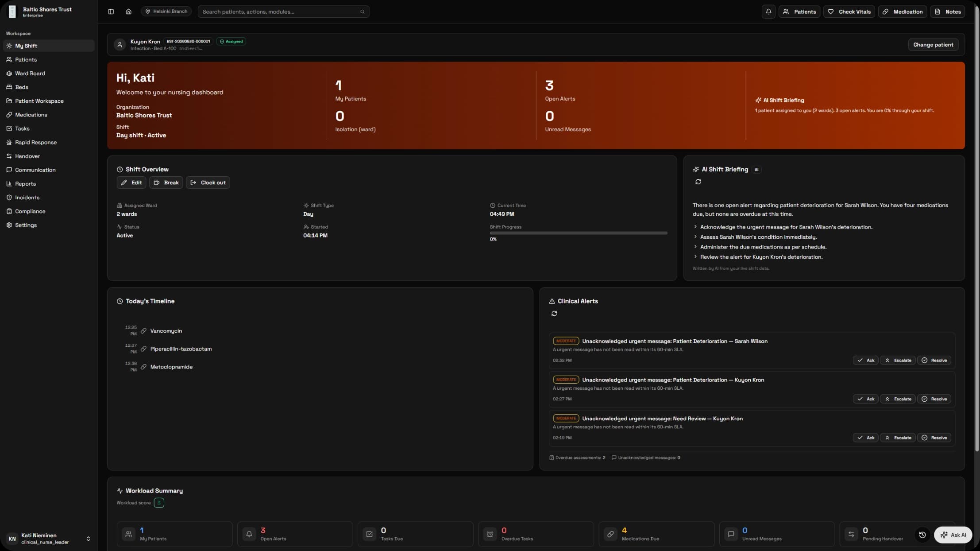Screen dimensions: 980x551
Task: Click the Open Alerts bell card icon
Action: [x=249, y=534]
